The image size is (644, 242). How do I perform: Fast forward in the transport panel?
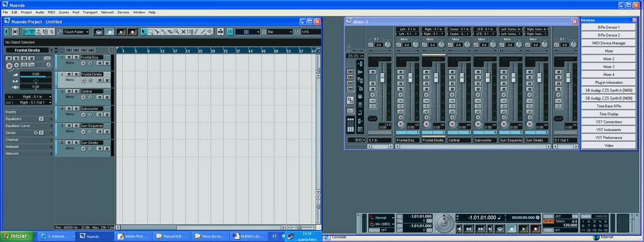pos(481,229)
